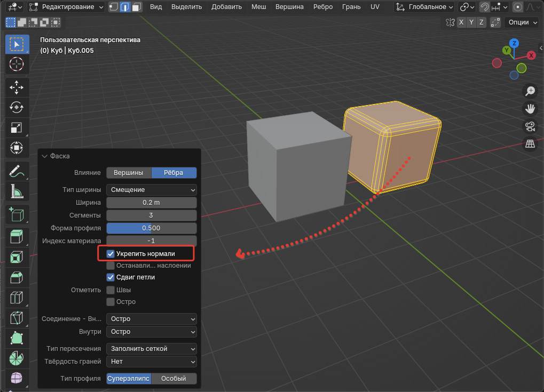
Task: Toggle mesh mirror symmetry icon
Action: (x=450, y=22)
